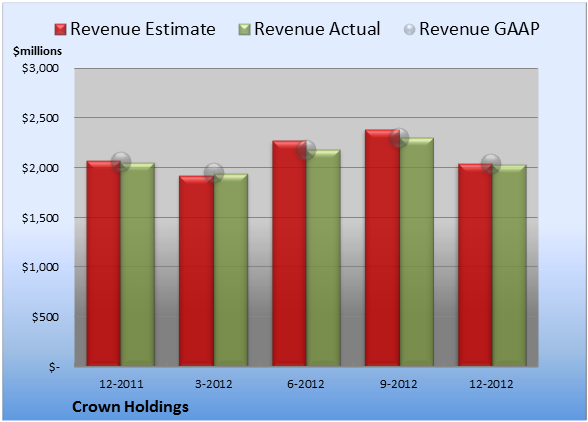This screenshot has width=588, height=422.
Task: Click the '9-2012' x-axis label
Action: [x=399, y=384]
